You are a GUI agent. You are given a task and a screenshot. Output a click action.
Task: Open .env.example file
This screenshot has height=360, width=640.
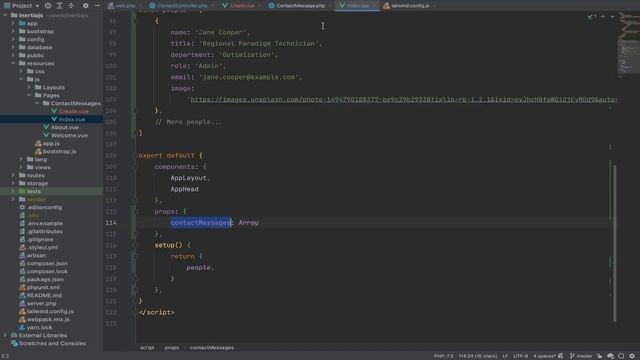click(x=44, y=223)
